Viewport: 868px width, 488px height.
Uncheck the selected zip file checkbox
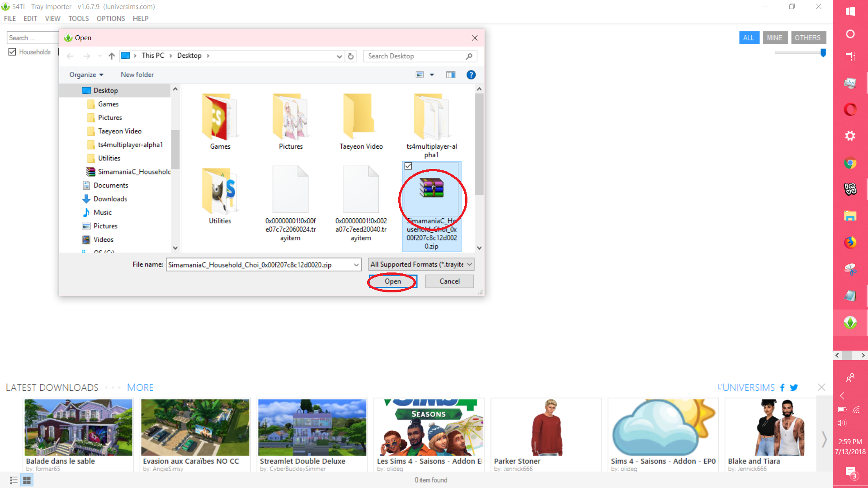click(408, 166)
